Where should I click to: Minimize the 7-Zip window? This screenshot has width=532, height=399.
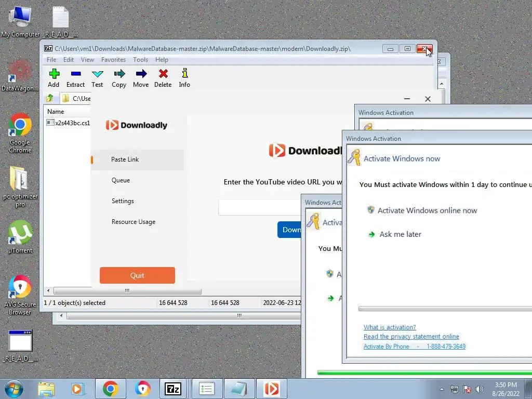pyautogui.click(x=390, y=49)
